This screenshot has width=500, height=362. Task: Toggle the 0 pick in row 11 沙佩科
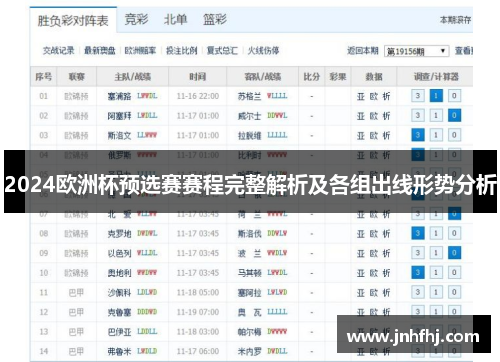coord(454,292)
